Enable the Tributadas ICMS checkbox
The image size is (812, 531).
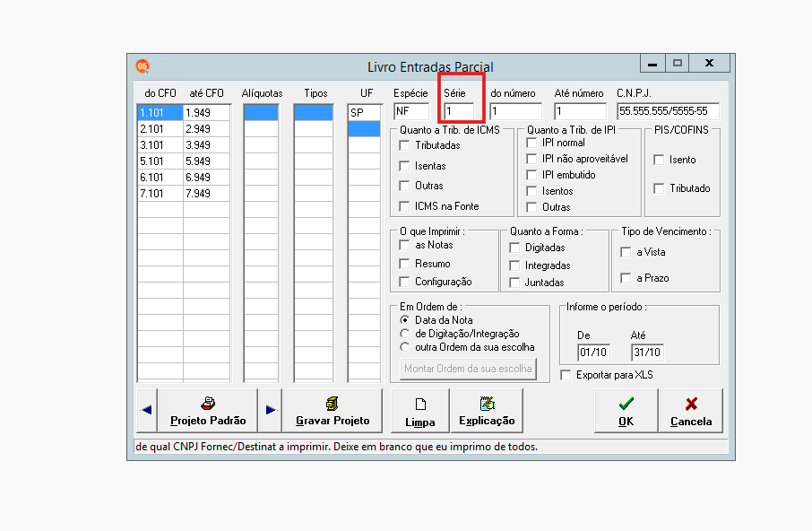(404, 145)
